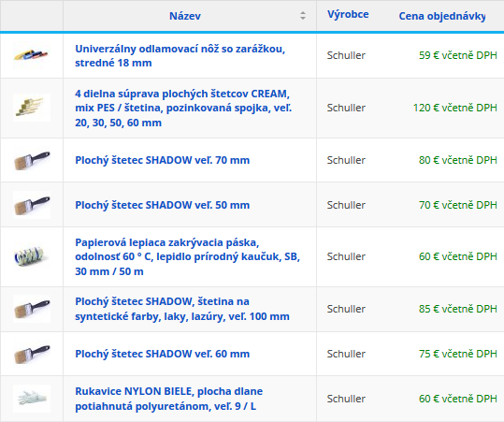Viewport: 504px width, 422px height.
Task: Toggle sort arrows in Název column
Action: [302, 15]
